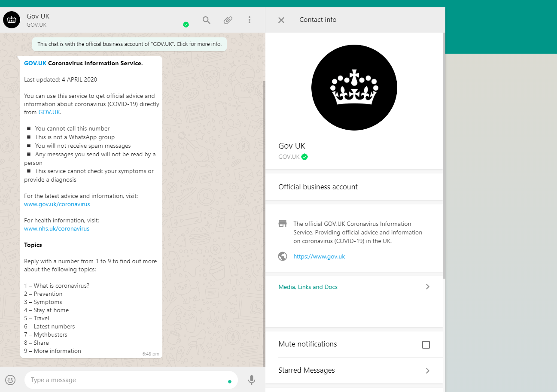Click the chevron next to Starred Messages
The height and width of the screenshot is (392, 557).
427,370
